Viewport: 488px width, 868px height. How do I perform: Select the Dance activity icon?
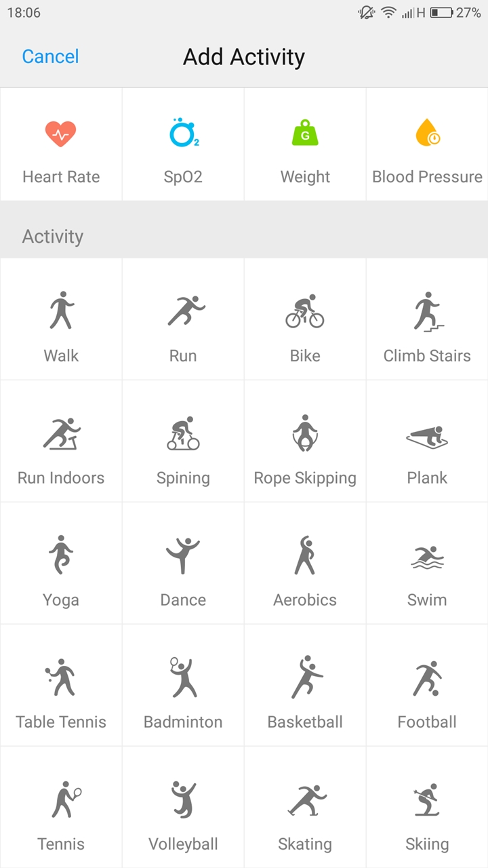[x=183, y=556]
